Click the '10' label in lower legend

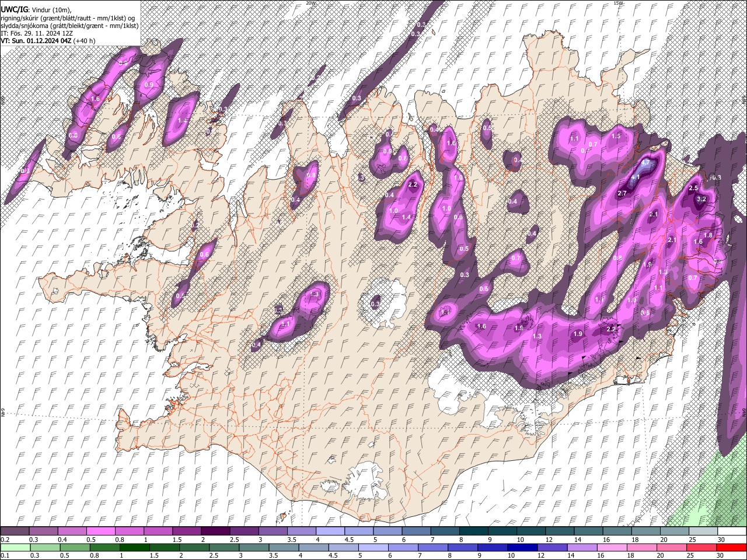(x=511, y=555)
